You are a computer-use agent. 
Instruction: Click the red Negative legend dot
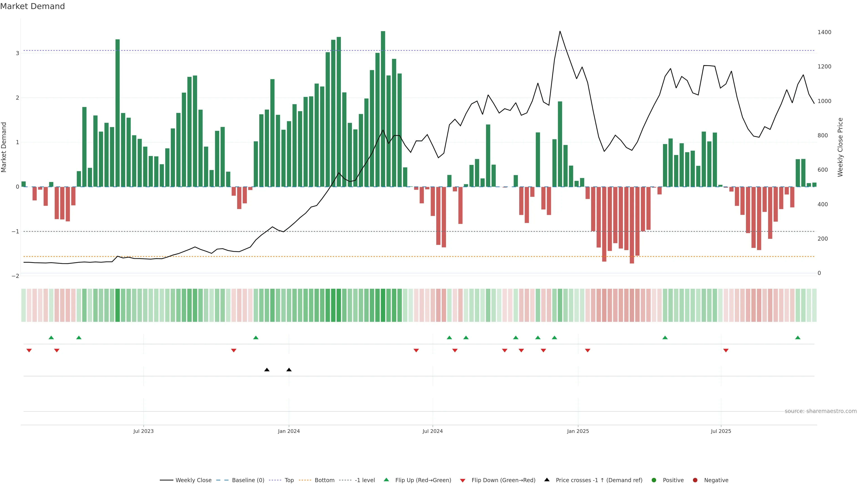pos(695,480)
